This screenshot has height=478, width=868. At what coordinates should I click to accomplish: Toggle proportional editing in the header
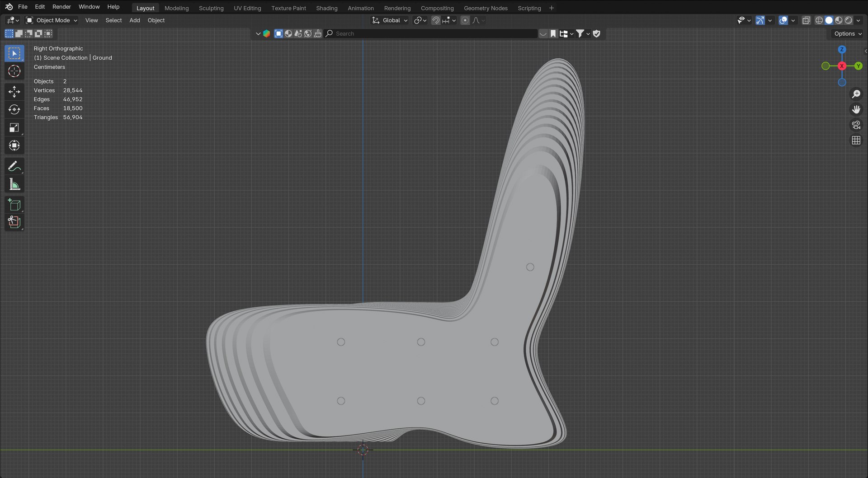465,20
